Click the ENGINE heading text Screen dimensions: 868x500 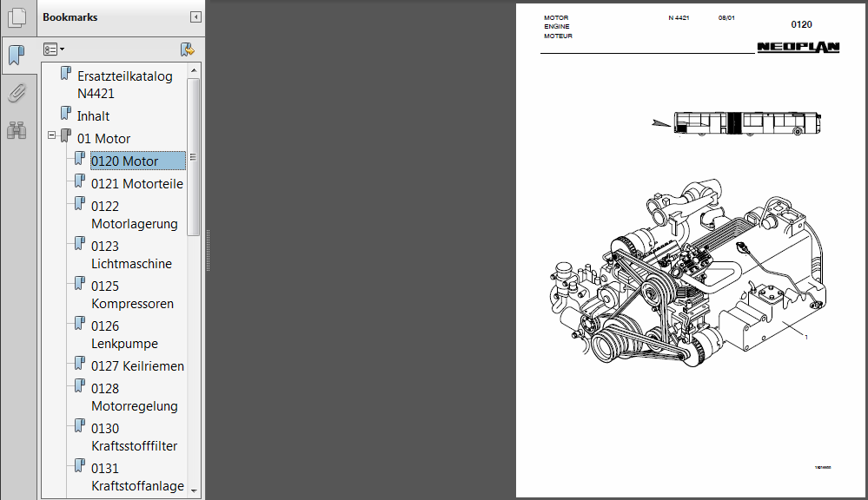[x=556, y=27]
